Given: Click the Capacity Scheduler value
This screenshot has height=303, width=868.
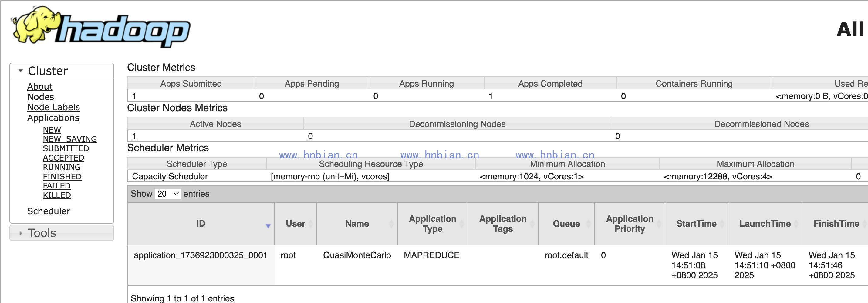Looking at the screenshot, I should click(x=170, y=176).
